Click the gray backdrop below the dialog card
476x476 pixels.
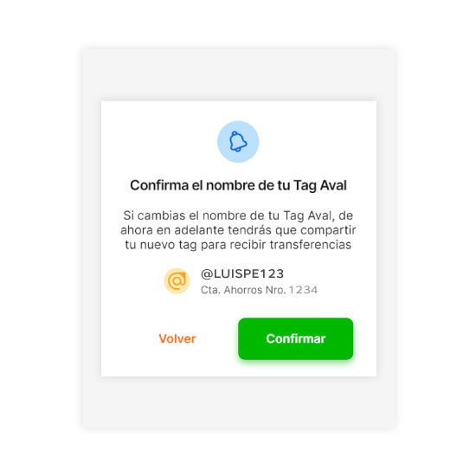239,402
